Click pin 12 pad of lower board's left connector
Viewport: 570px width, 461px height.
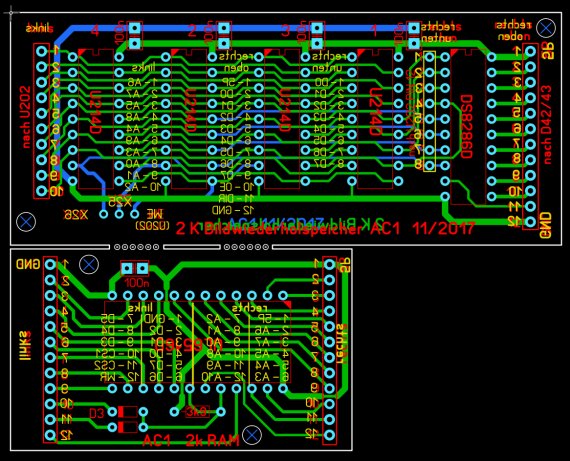[50, 435]
